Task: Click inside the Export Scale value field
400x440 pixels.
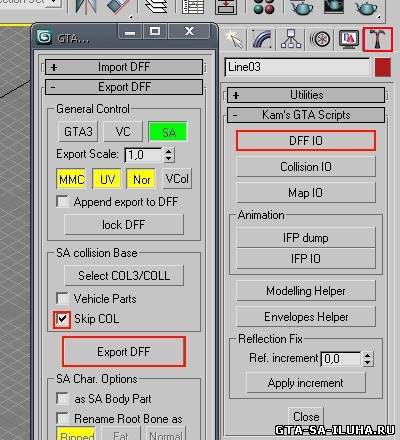Action: pos(144,155)
